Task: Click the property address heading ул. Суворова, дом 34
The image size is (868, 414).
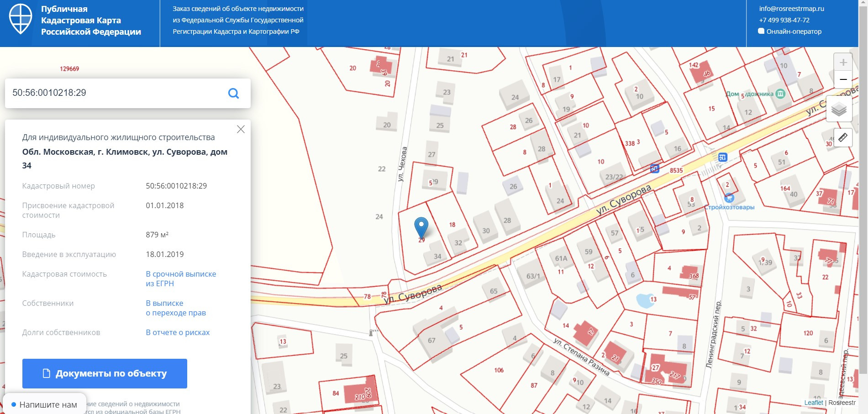Action: pyautogui.click(x=125, y=158)
